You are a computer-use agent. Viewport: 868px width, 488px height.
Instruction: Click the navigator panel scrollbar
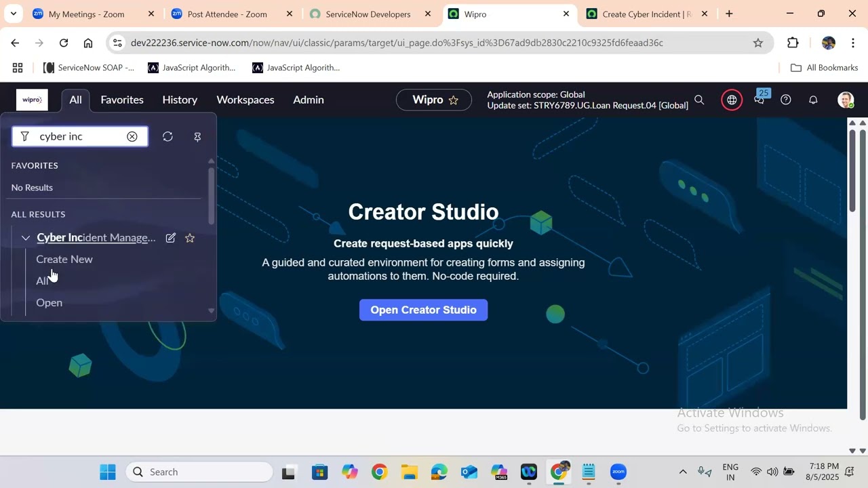[211, 197]
